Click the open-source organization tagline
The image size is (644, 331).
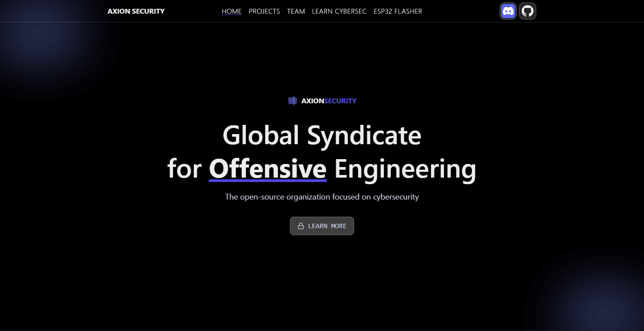[322, 196]
